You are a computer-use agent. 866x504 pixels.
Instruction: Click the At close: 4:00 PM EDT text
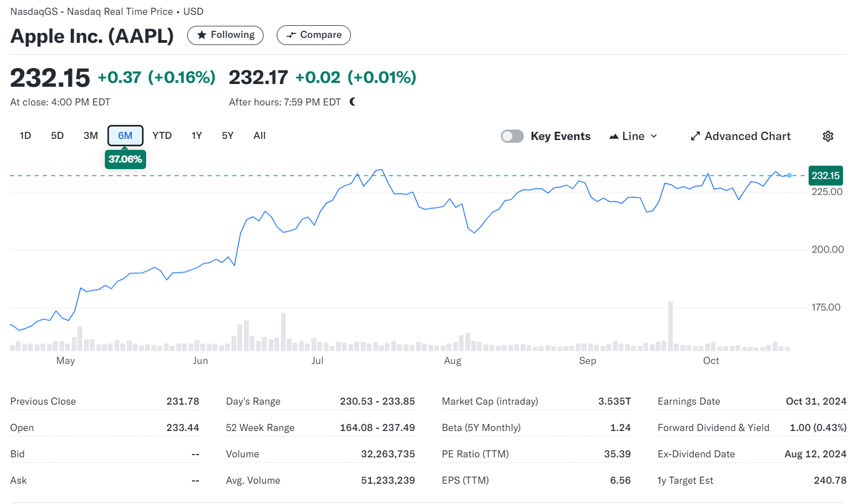point(60,102)
